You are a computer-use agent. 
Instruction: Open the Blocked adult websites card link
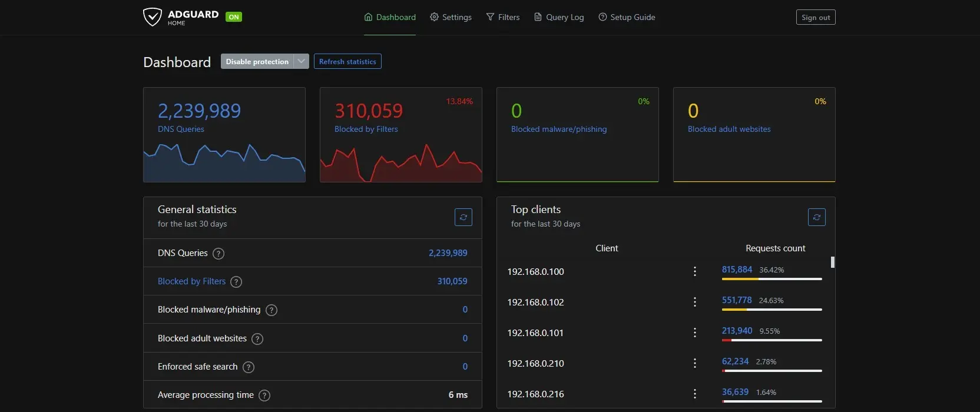pos(729,129)
